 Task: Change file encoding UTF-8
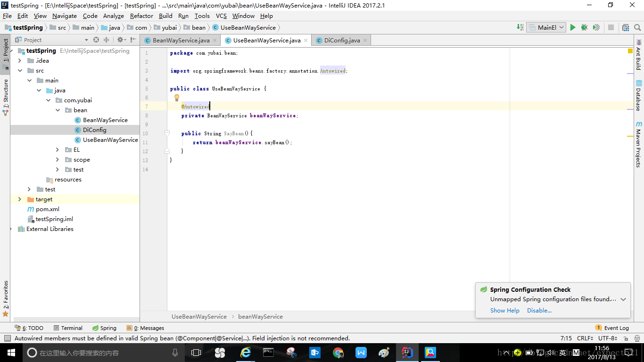607,338
